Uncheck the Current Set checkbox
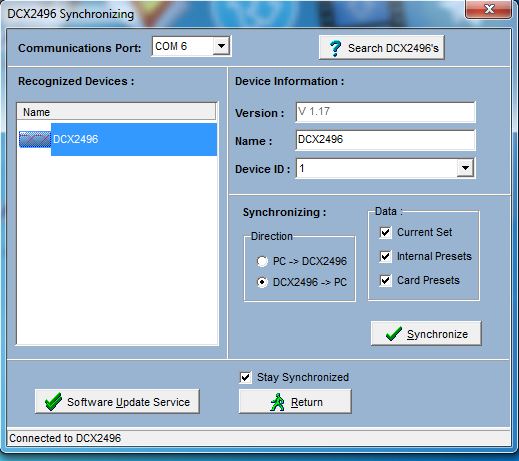The width and height of the screenshot is (519, 461). click(x=386, y=232)
